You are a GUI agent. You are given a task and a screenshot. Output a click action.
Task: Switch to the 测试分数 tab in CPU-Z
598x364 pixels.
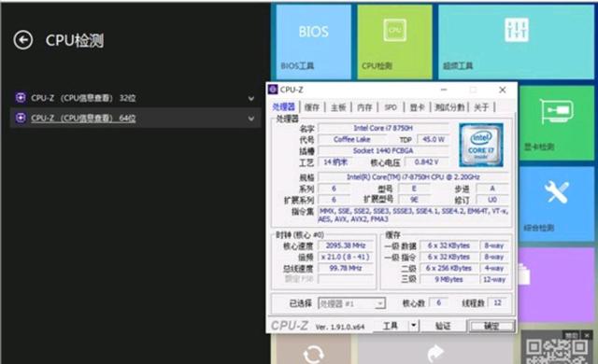pyautogui.click(x=449, y=107)
